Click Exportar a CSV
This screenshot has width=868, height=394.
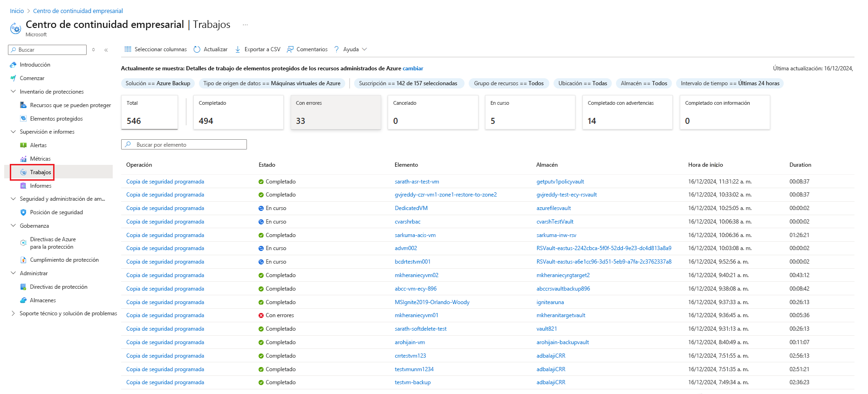[x=258, y=49]
